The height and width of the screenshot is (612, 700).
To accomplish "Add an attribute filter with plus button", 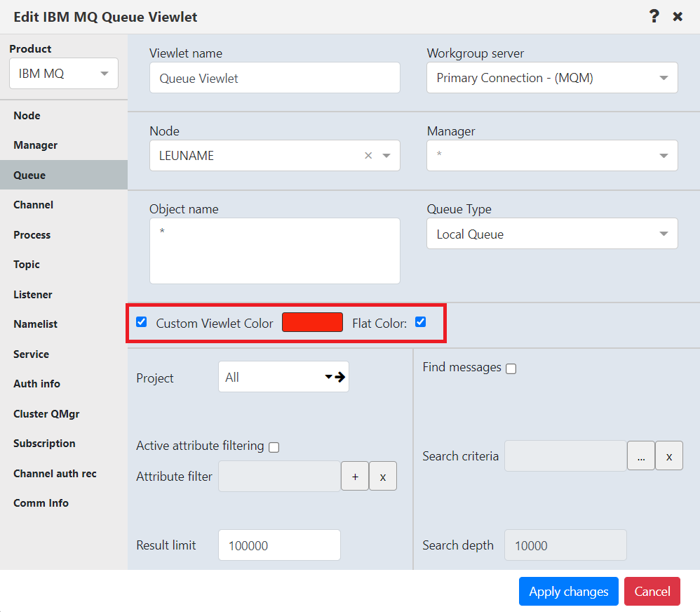I will click(355, 477).
